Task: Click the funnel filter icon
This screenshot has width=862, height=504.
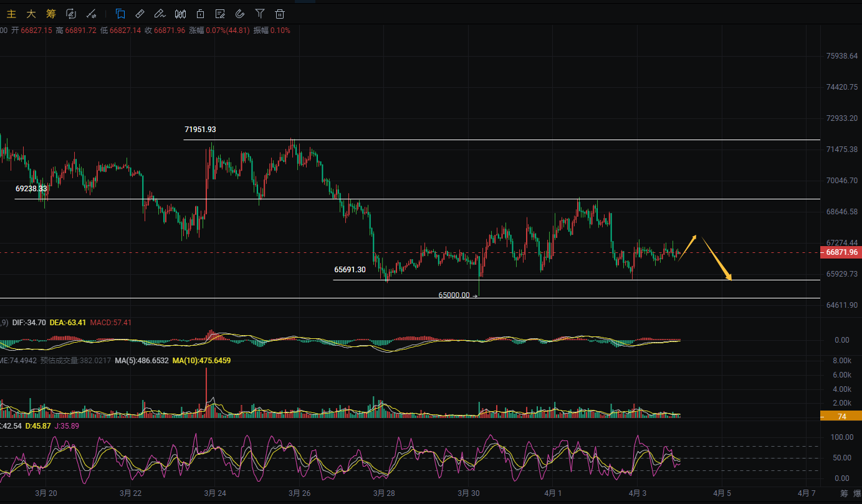Action: tap(260, 13)
